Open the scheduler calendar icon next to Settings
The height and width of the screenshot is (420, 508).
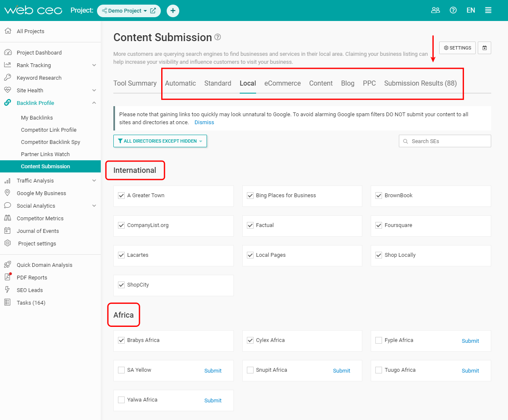click(x=484, y=48)
